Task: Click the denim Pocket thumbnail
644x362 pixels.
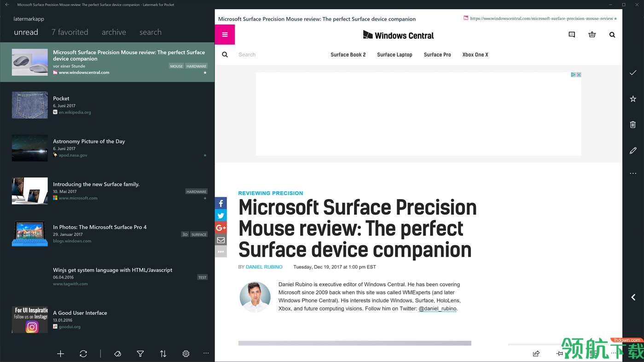Action: (30, 105)
